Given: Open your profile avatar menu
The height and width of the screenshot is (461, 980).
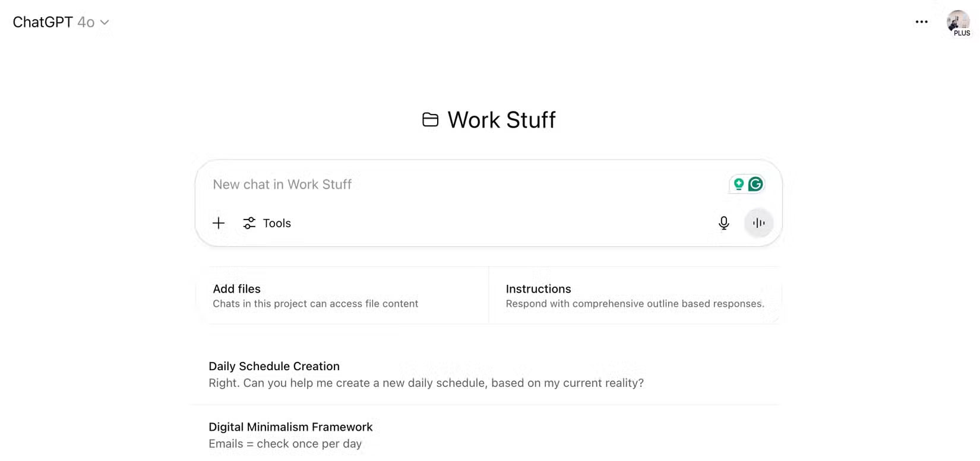Looking at the screenshot, I should (958, 22).
